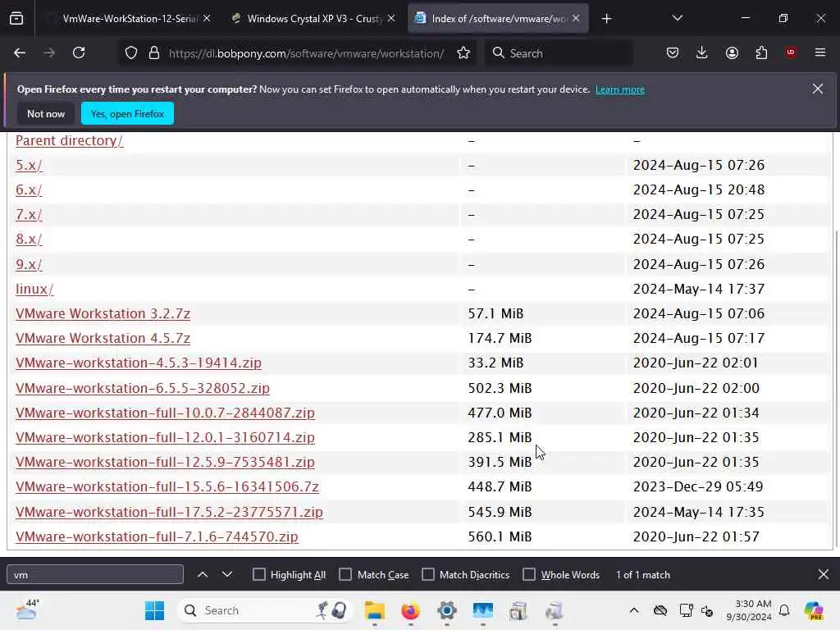Screen dimensions: 840x630
Task: Download VMware-workstation-full-12.0.1-3160714.zip
Action: tap(165, 437)
